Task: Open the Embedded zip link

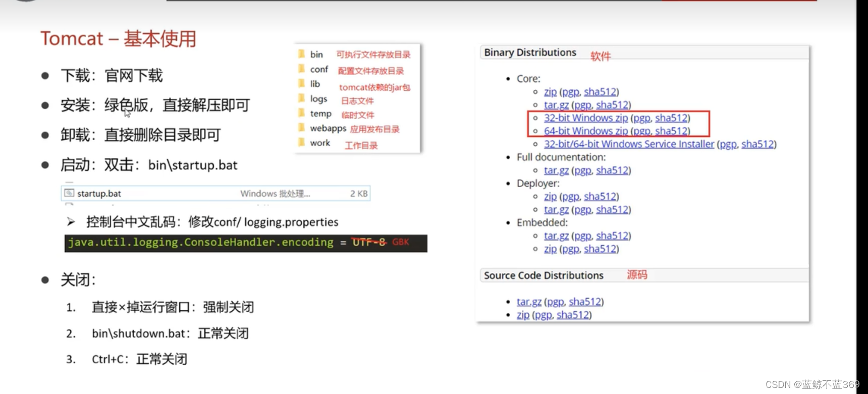Action: click(x=550, y=249)
